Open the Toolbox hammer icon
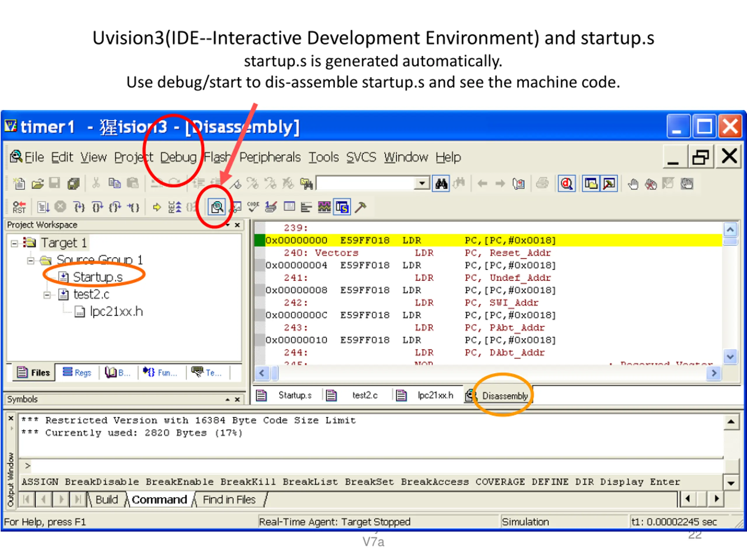 360,207
